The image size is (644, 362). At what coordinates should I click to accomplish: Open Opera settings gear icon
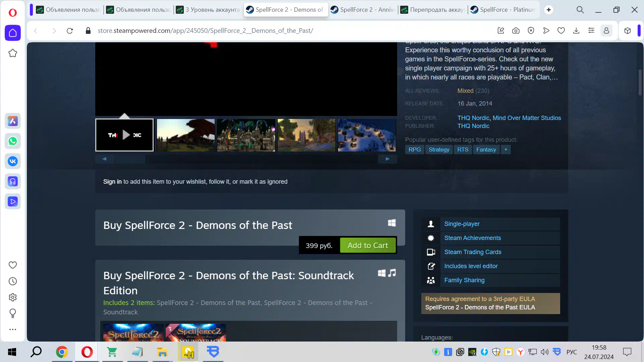coord(13,297)
